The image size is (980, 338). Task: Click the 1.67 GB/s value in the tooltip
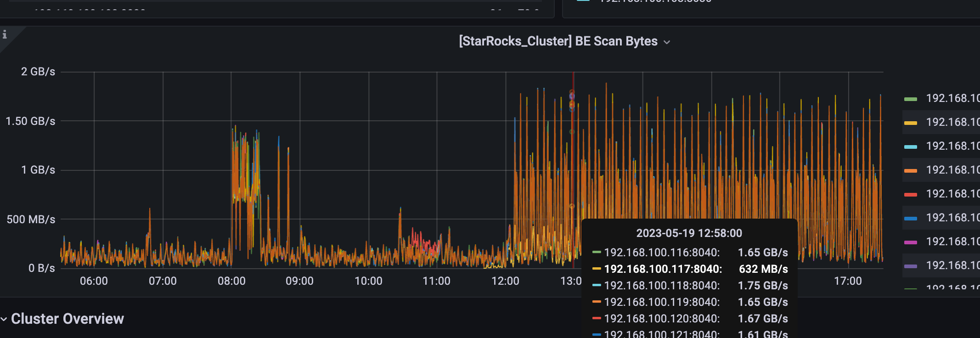pos(763,319)
